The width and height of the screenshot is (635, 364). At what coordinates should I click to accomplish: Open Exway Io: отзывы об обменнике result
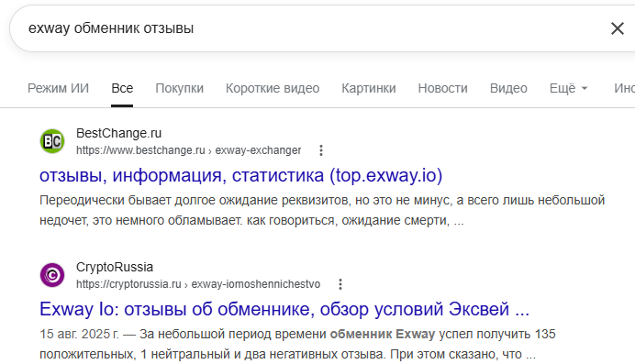[x=284, y=309]
